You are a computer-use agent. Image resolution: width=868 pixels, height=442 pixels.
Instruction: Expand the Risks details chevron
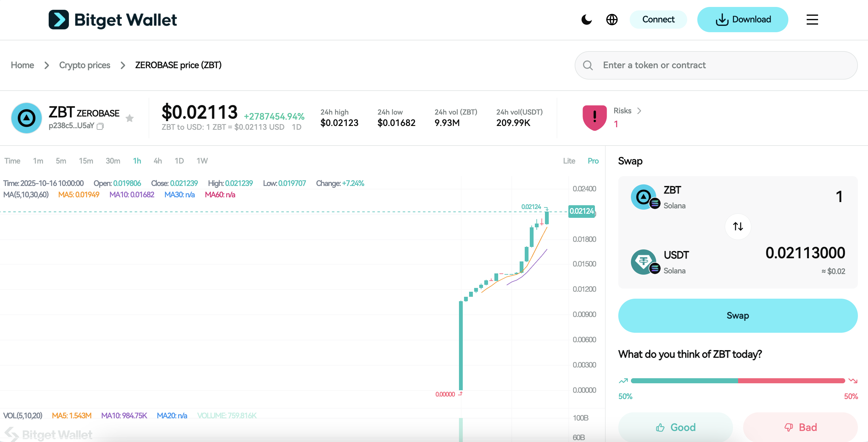tap(639, 111)
